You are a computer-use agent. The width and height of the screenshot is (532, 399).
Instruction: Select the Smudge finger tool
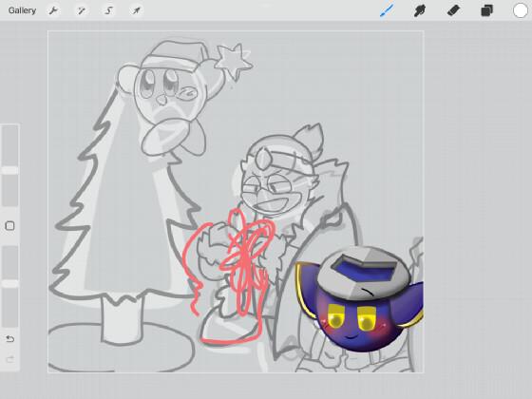coord(420,10)
